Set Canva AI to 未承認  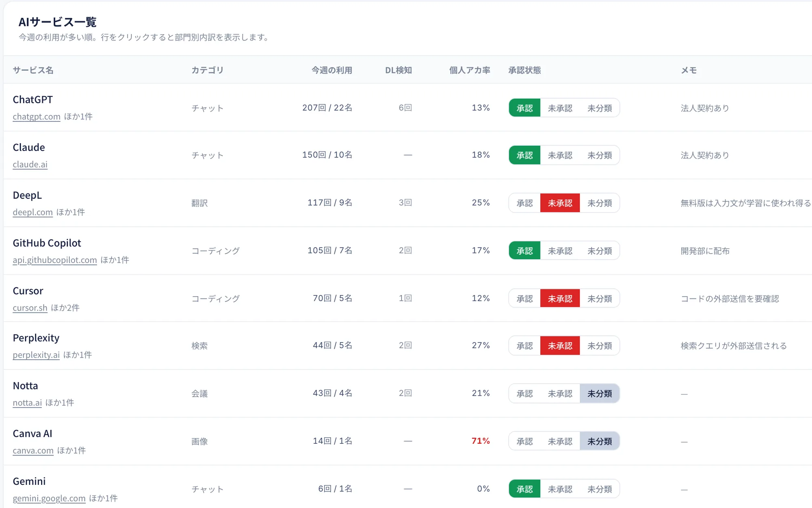(560, 441)
